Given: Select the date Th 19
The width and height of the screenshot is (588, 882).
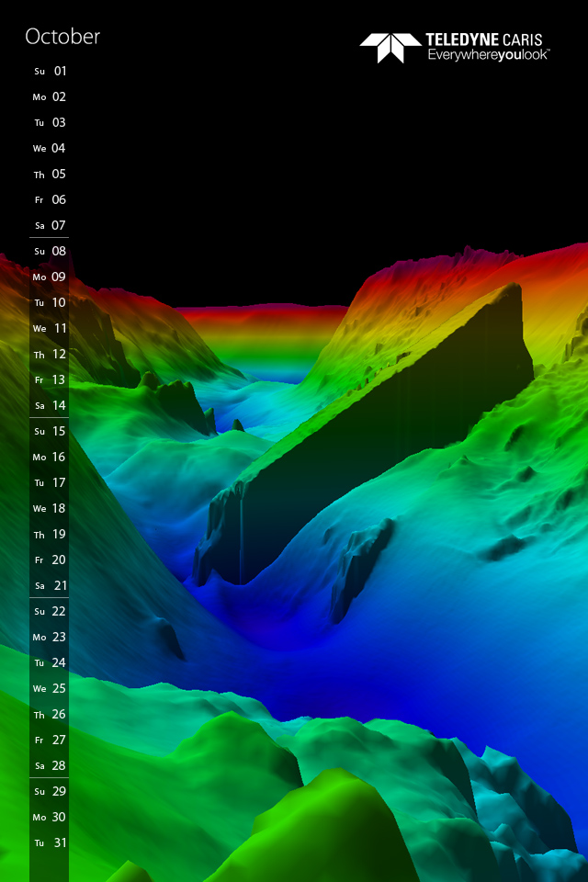Looking at the screenshot, I should point(51,535).
